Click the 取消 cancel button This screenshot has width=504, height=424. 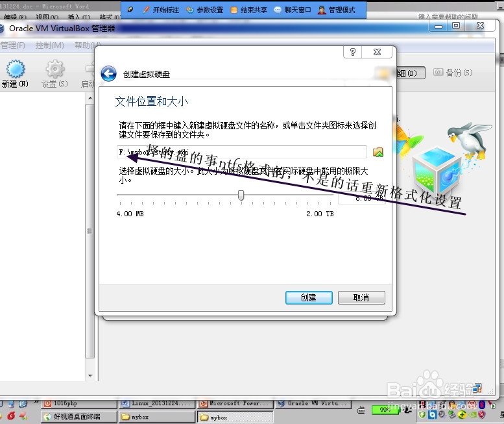361,297
